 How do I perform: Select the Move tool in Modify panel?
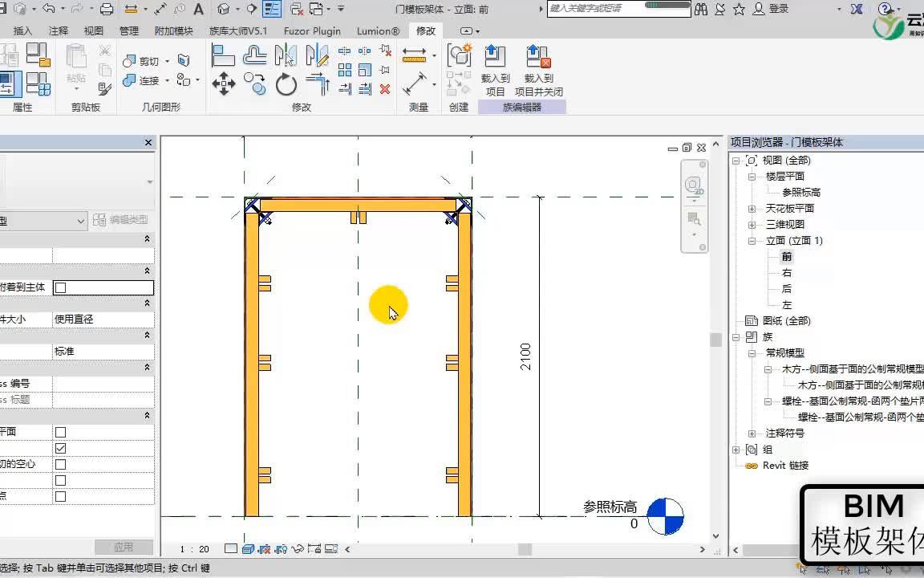[224, 83]
